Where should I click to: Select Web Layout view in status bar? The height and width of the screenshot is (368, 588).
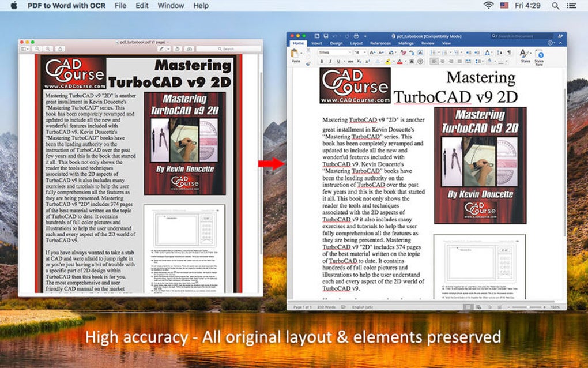pyautogui.click(x=479, y=307)
